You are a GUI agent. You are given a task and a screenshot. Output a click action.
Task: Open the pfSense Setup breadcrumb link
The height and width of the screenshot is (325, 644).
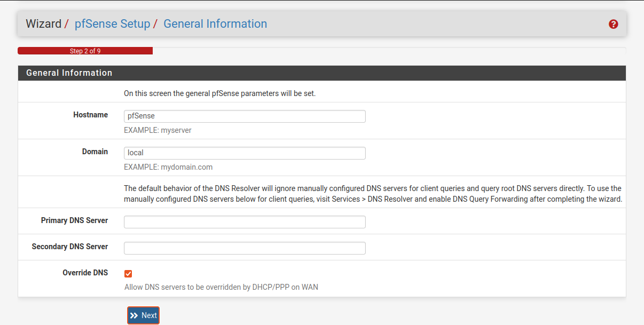point(112,24)
